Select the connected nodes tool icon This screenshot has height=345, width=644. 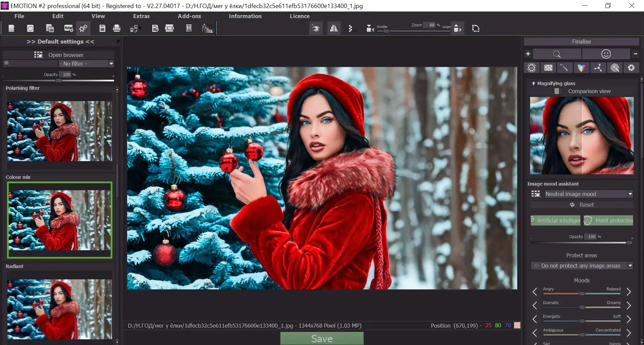(598, 68)
